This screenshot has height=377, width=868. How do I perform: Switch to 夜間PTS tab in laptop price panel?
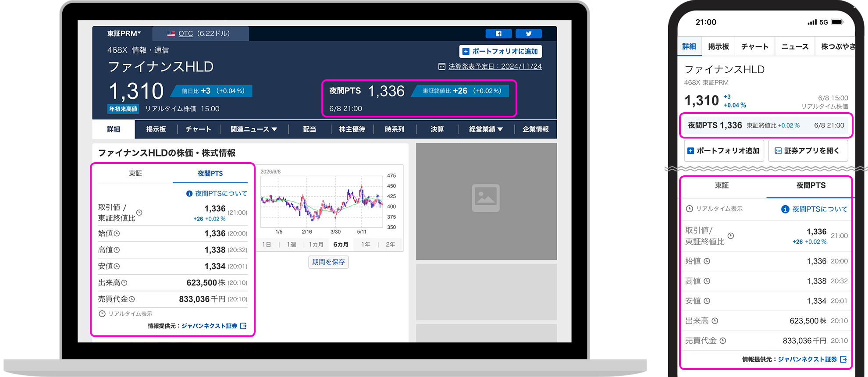(210, 174)
